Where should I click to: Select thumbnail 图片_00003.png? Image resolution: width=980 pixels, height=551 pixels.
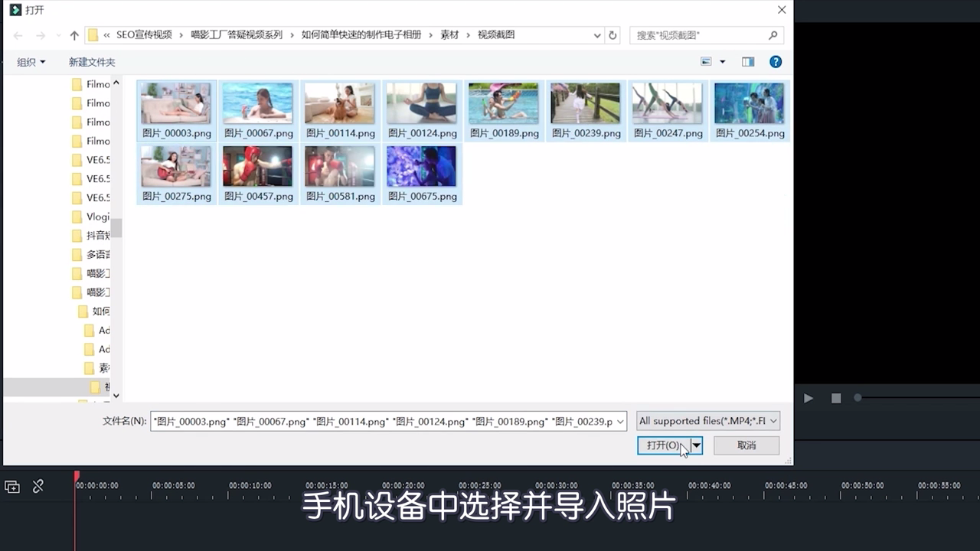pyautogui.click(x=177, y=111)
